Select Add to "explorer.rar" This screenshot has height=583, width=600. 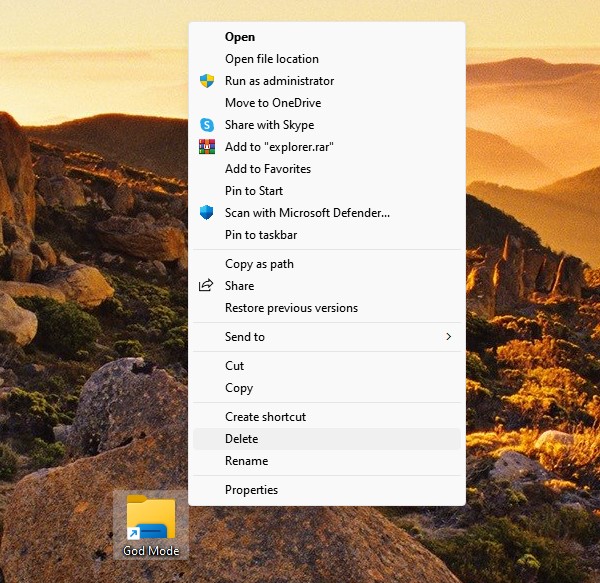pyautogui.click(x=327, y=147)
